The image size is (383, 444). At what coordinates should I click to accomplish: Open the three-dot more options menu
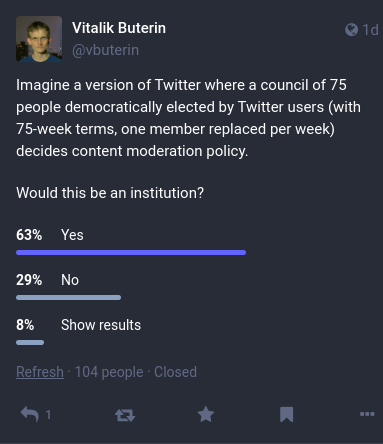point(367,414)
